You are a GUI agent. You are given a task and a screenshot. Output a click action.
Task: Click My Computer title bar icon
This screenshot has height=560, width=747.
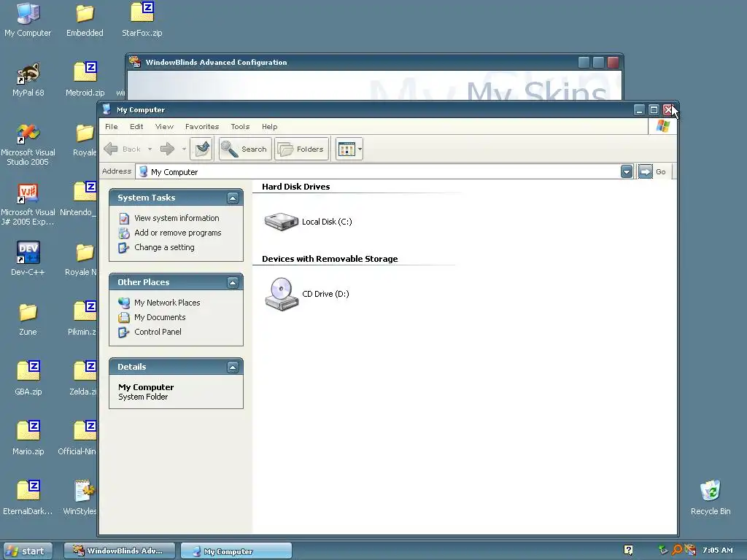(x=107, y=109)
